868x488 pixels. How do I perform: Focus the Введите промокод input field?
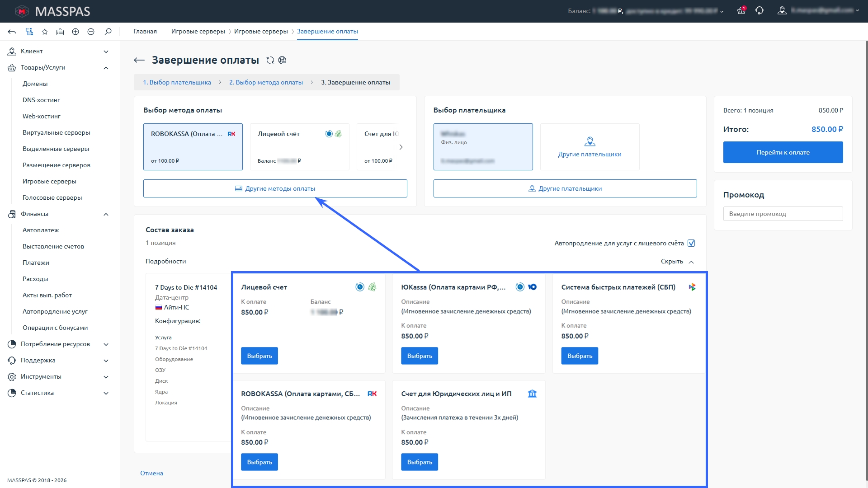point(783,214)
